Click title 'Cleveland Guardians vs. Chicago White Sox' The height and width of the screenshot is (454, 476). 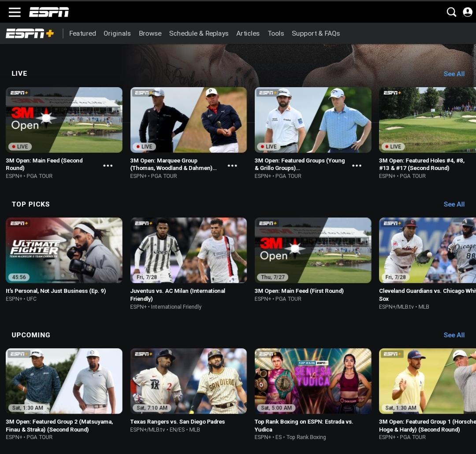click(428, 295)
